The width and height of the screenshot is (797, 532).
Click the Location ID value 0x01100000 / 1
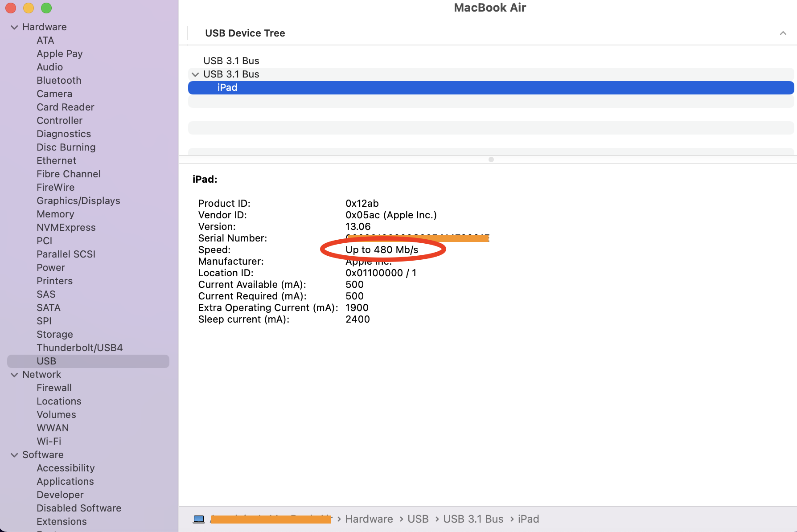tap(381, 273)
